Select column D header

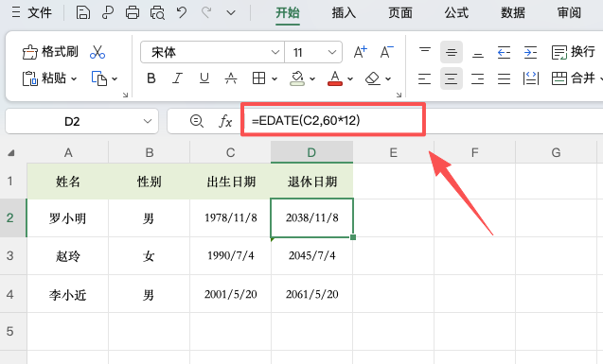point(311,152)
